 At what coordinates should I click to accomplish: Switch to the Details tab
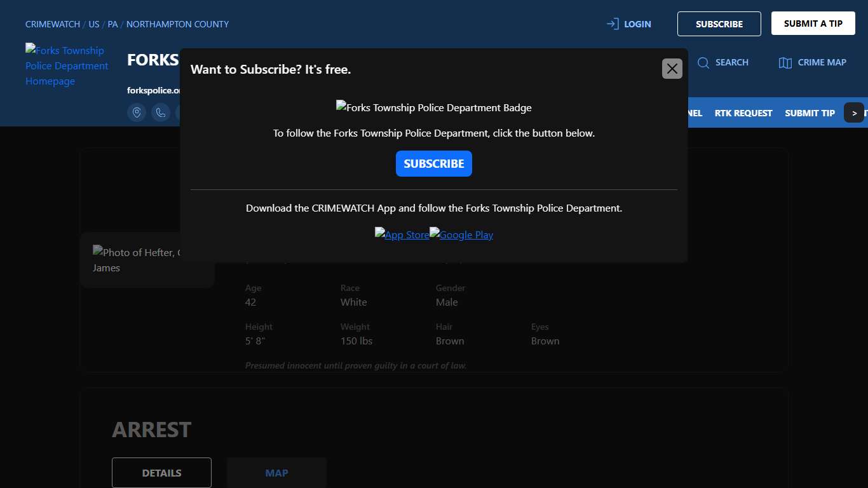pyautogui.click(x=161, y=473)
